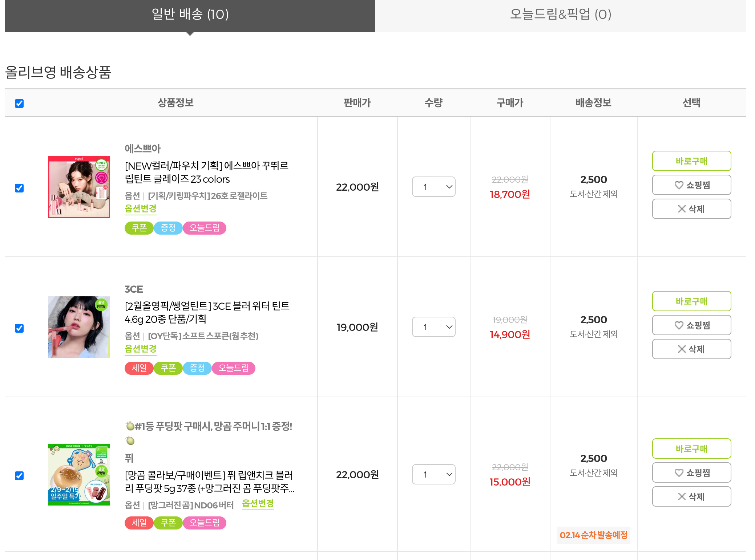Switch to 오늘드림&픽업 (0) tab

click(560, 15)
